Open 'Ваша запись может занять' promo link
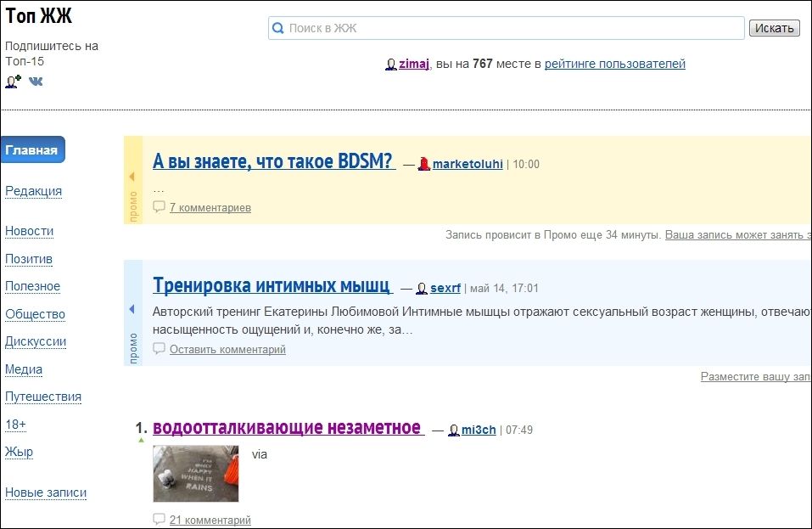 click(x=738, y=235)
